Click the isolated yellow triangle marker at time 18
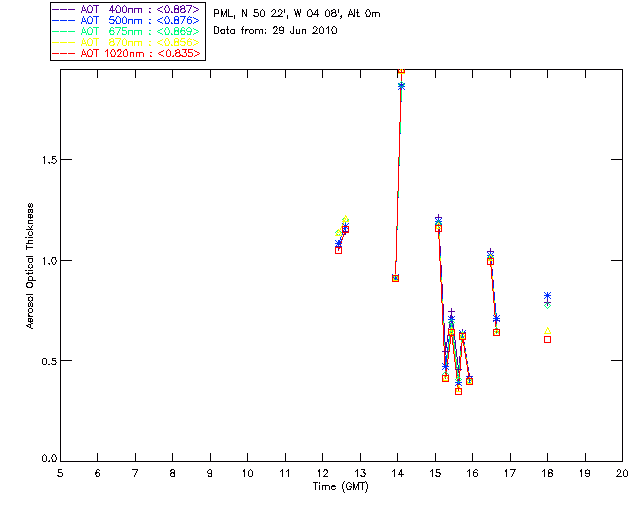 click(x=548, y=331)
